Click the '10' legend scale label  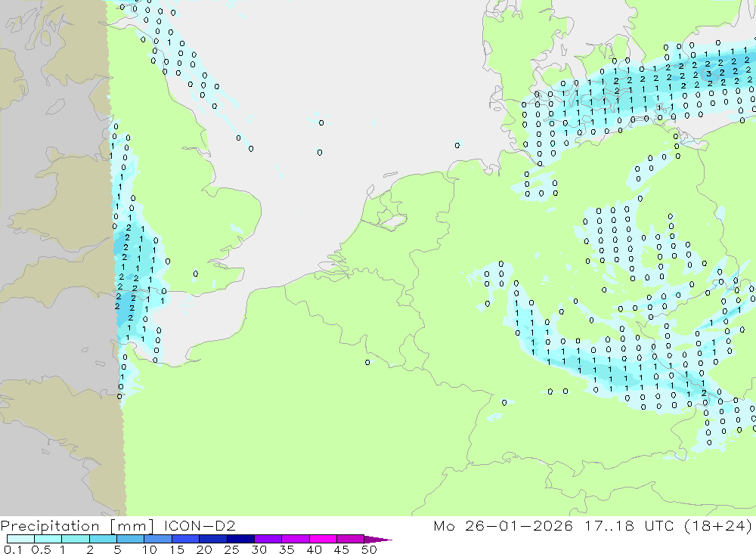click(x=150, y=549)
